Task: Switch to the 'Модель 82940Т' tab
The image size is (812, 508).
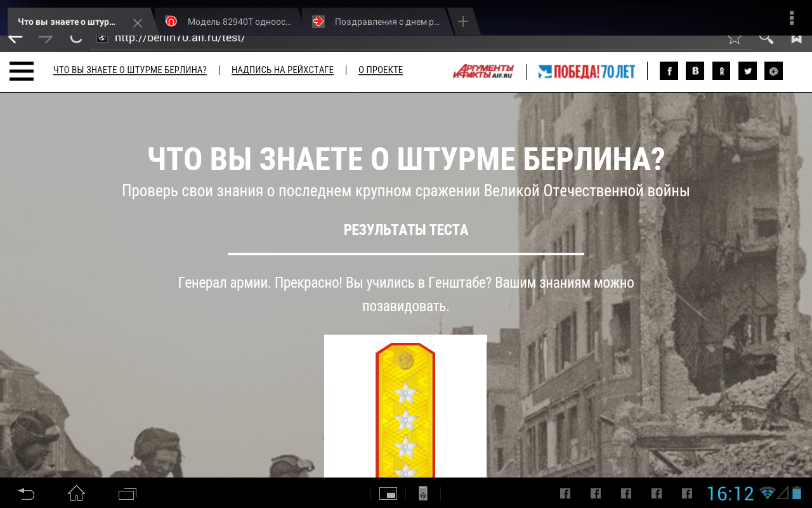Action: point(228,22)
